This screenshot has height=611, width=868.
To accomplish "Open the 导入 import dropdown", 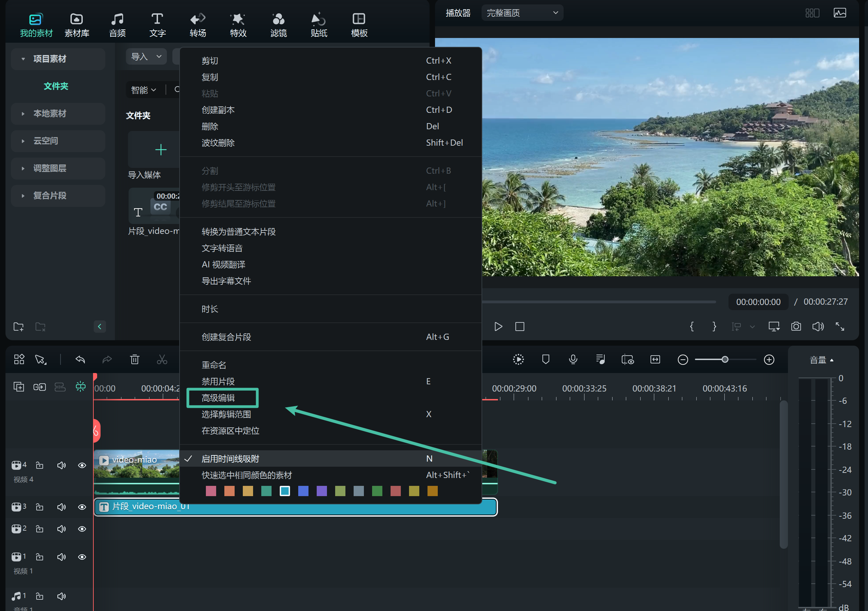I will point(146,57).
